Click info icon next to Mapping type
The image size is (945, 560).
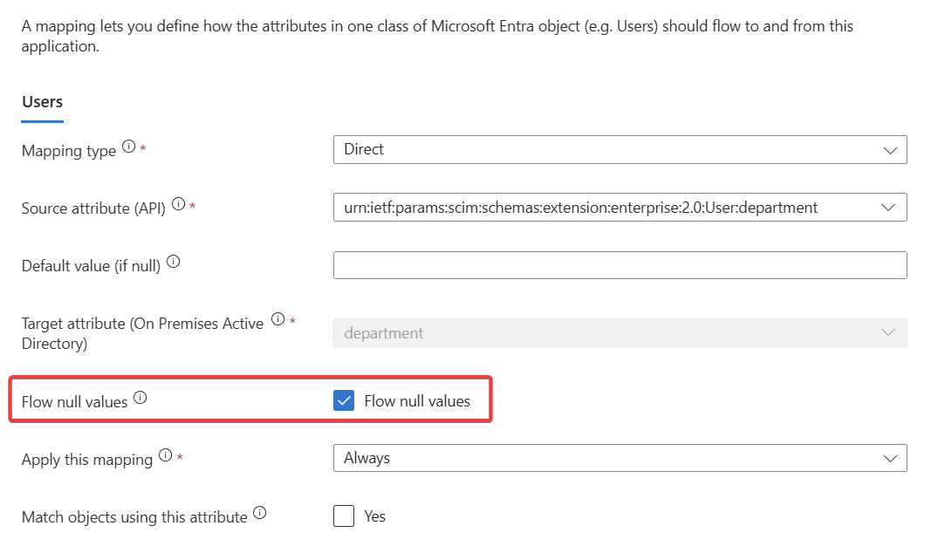[x=129, y=147]
